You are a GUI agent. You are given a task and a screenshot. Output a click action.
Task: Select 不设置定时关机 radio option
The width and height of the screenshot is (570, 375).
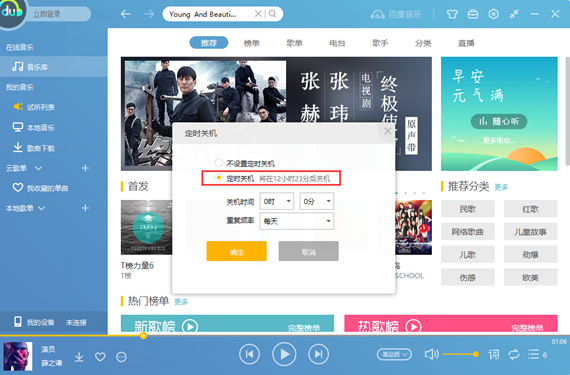pos(218,162)
